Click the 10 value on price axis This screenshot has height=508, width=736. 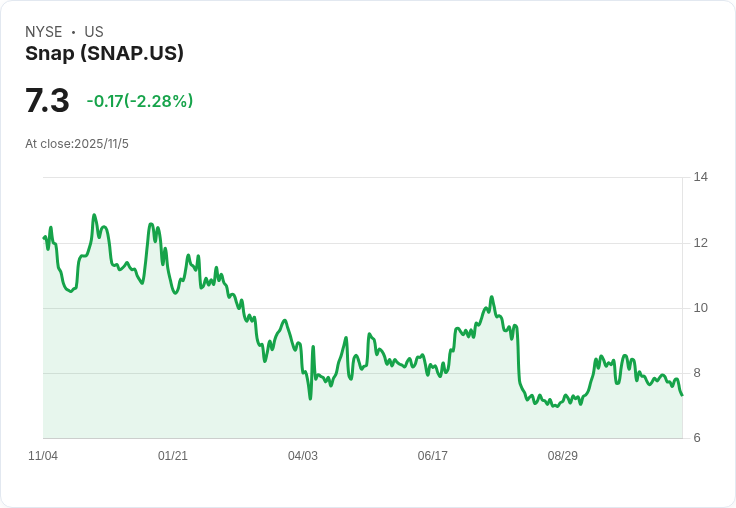click(x=701, y=308)
